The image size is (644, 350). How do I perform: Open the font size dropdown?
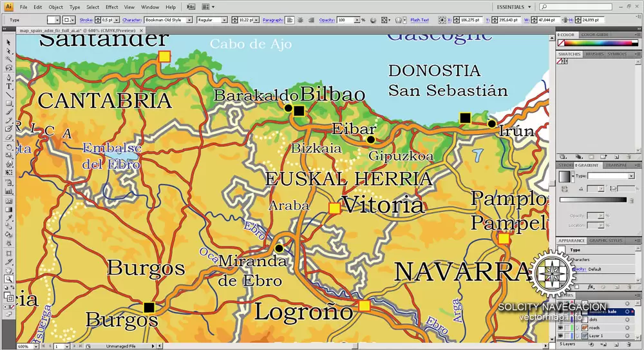257,20
